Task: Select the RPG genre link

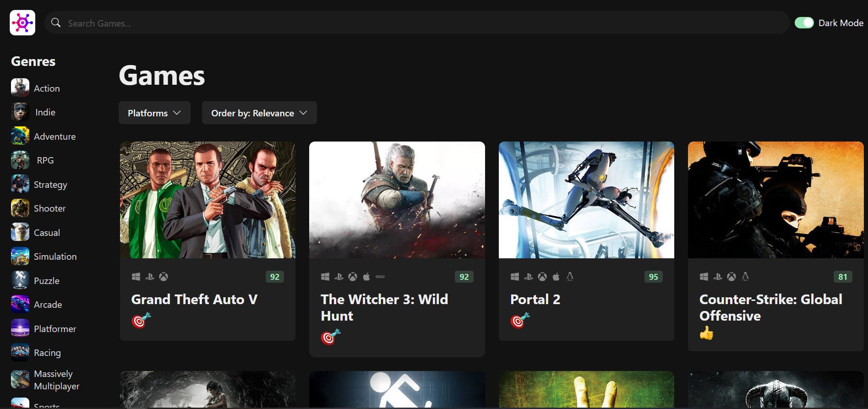Action: pyautogui.click(x=45, y=160)
